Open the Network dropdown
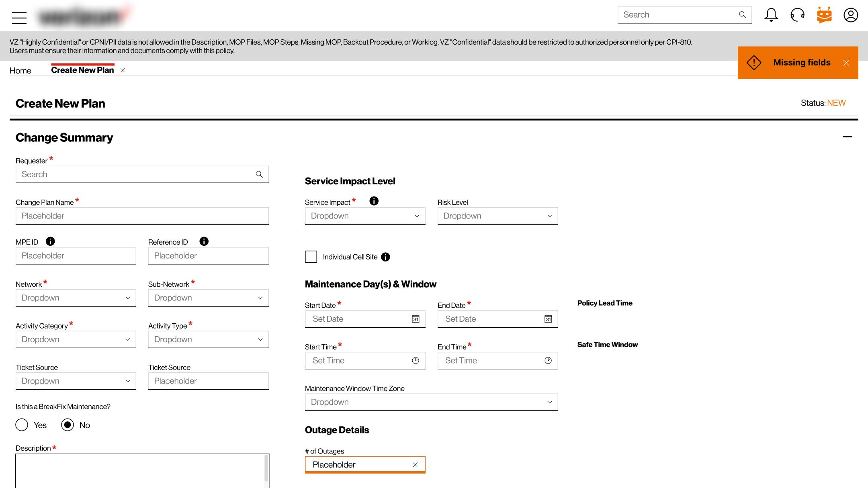The width and height of the screenshot is (868, 488). pyautogui.click(x=76, y=298)
